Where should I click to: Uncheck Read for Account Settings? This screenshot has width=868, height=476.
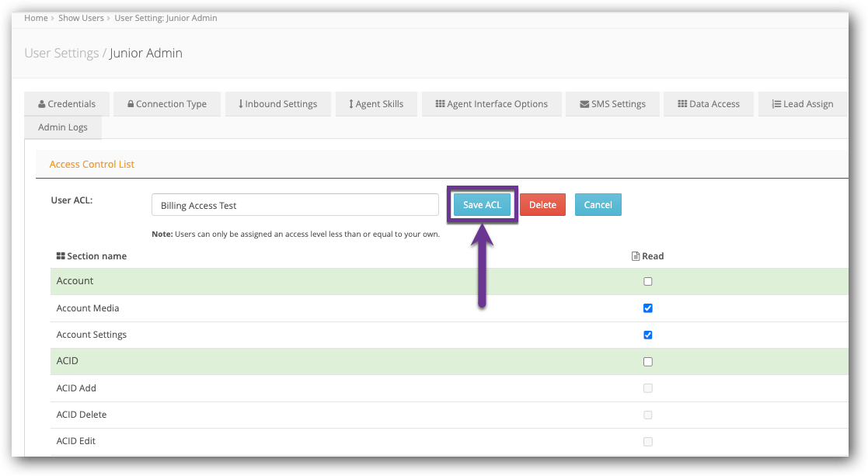[648, 335]
